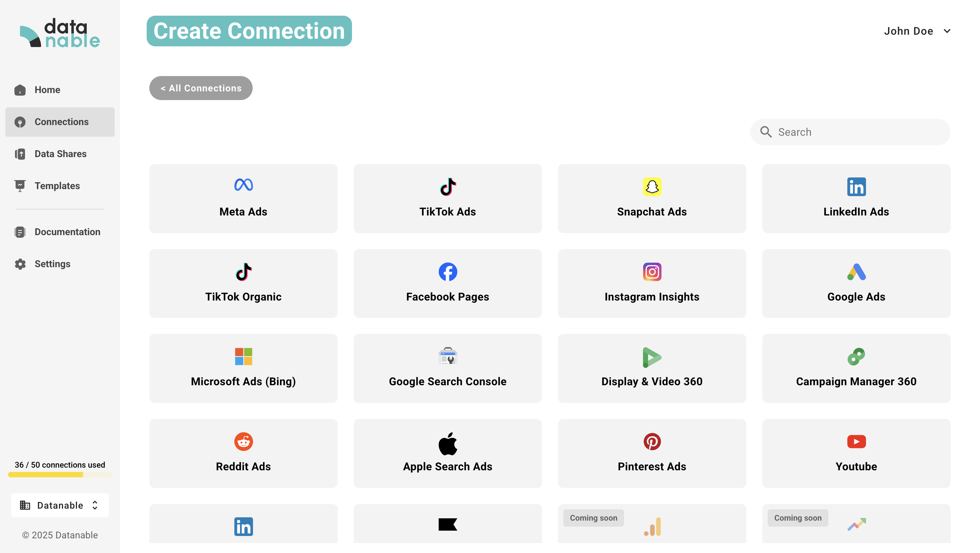This screenshot has width=980, height=553.
Task: Click the Google Ads logo icon
Action: pos(856,272)
